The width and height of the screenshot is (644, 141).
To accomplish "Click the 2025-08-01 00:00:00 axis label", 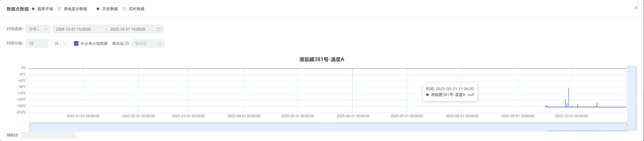I will click(462, 116).
